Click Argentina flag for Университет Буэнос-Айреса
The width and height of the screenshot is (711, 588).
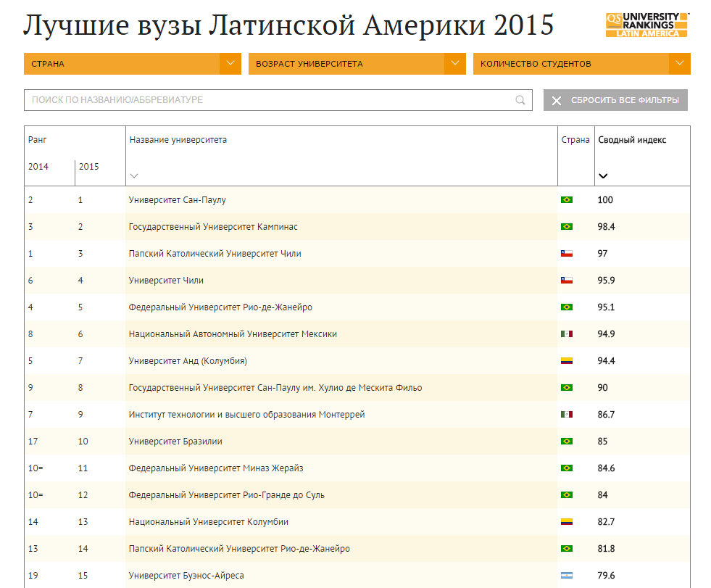566,575
